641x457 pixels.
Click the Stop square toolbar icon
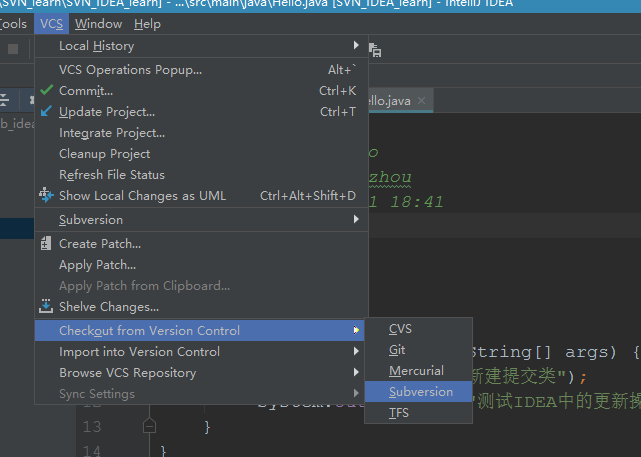13,49
